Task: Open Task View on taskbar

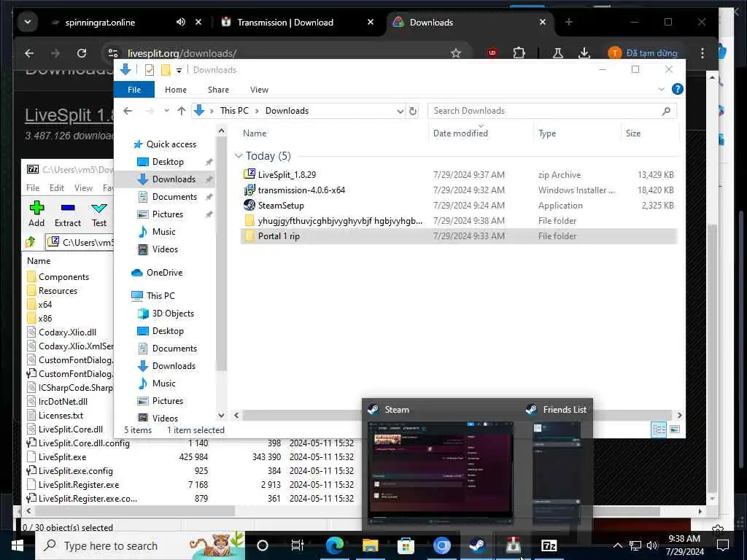Action: (x=298, y=545)
